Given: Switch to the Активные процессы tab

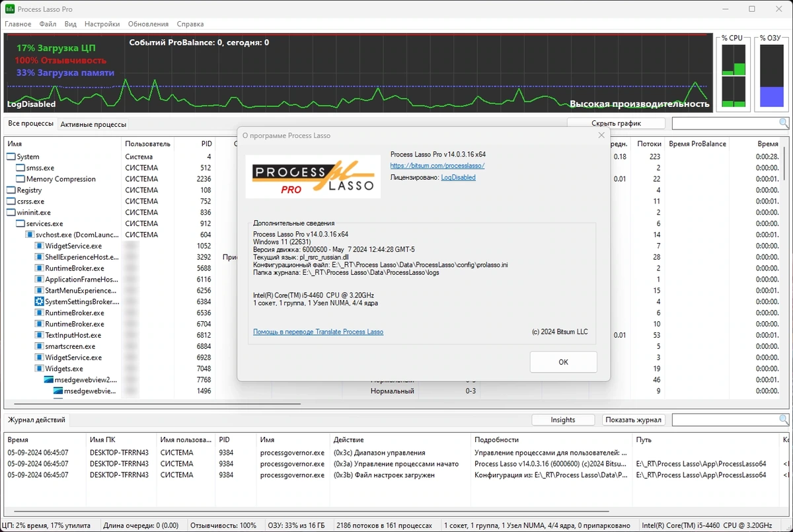Looking at the screenshot, I should (93, 124).
